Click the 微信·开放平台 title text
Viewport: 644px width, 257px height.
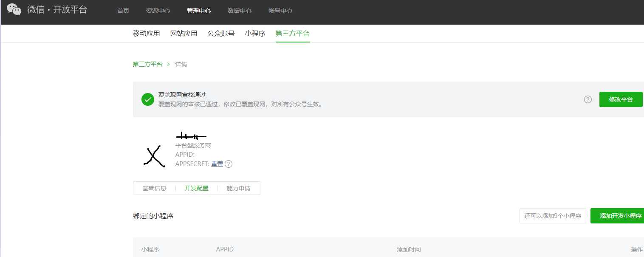tap(57, 10)
